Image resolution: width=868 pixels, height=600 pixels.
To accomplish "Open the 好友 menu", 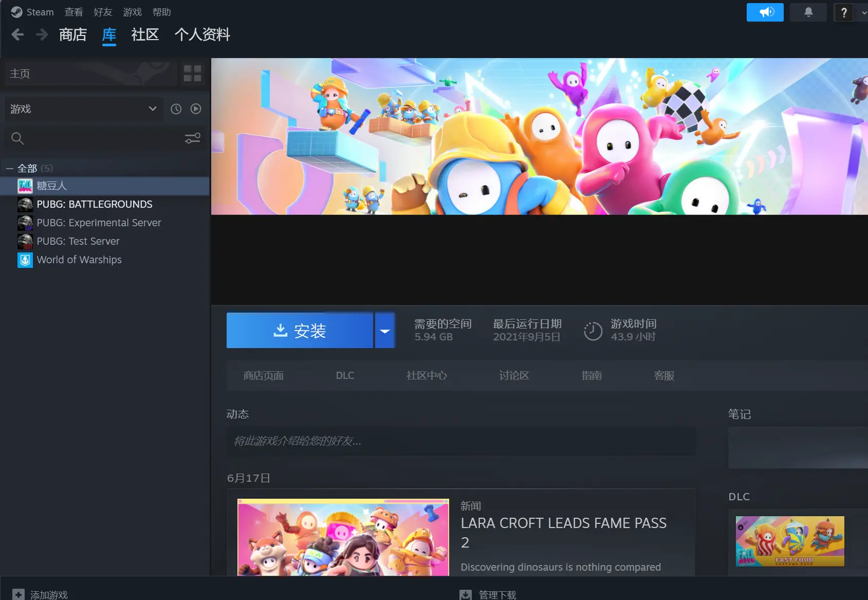I will click(103, 12).
